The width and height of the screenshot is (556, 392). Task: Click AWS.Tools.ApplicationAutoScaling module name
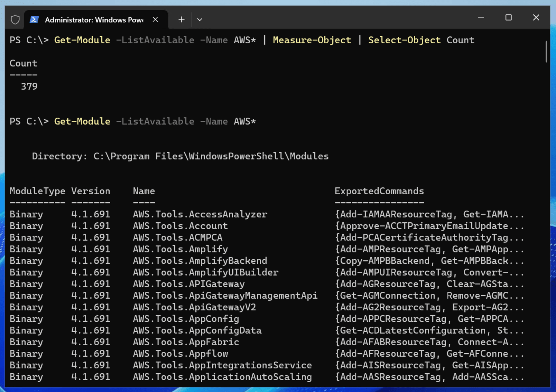[x=222, y=377]
